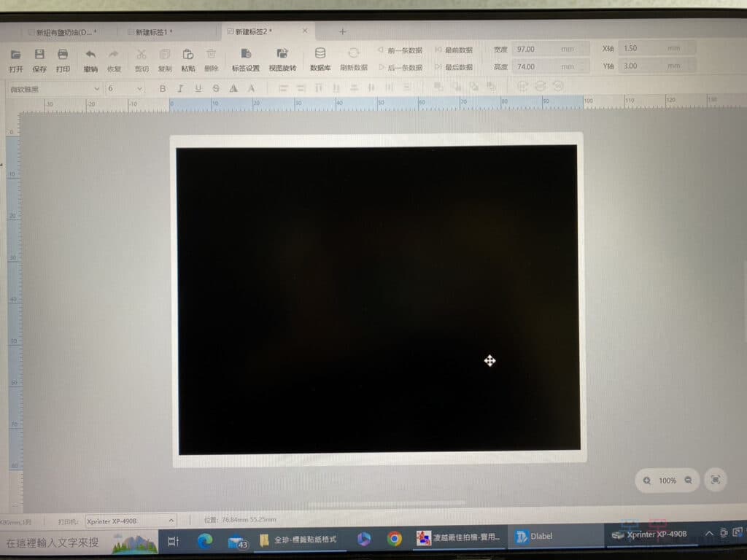Add a new tab with plus button

[x=343, y=31]
